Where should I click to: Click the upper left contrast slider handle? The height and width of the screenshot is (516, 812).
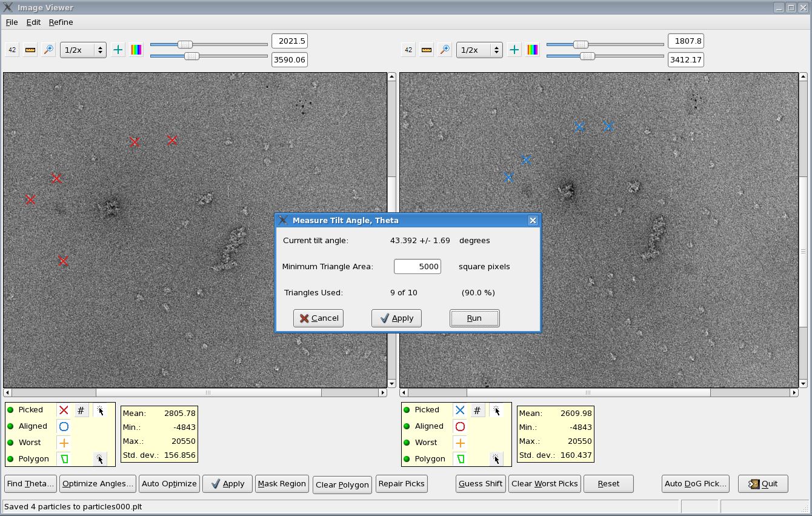(185, 44)
